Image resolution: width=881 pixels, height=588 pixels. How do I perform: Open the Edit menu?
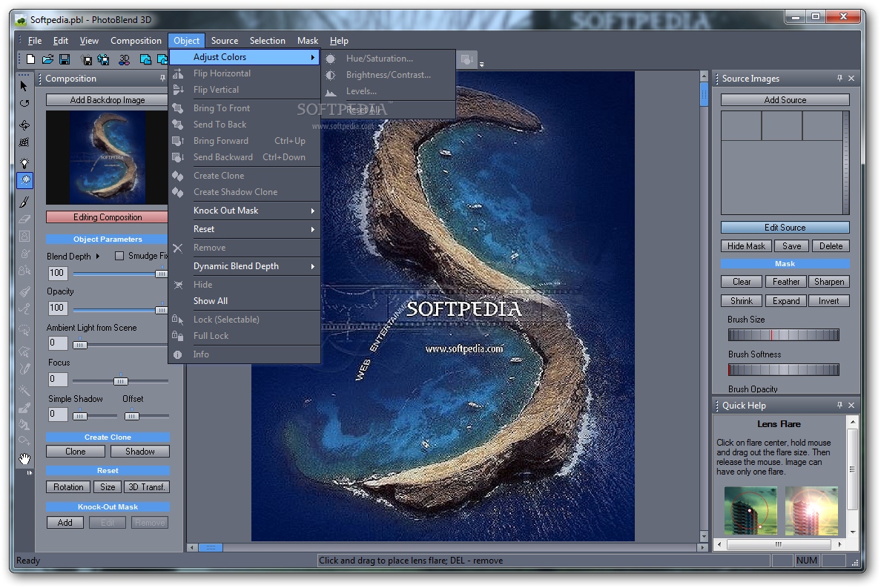click(x=61, y=41)
